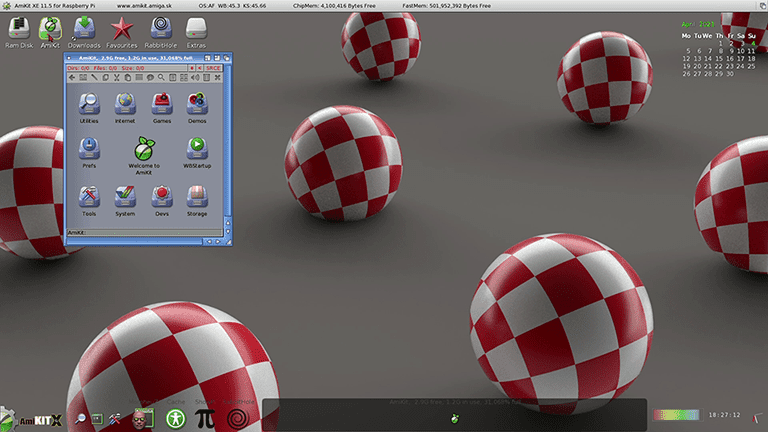Open the Favourites star icon
This screenshot has width=768, height=432.
point(121,32)
